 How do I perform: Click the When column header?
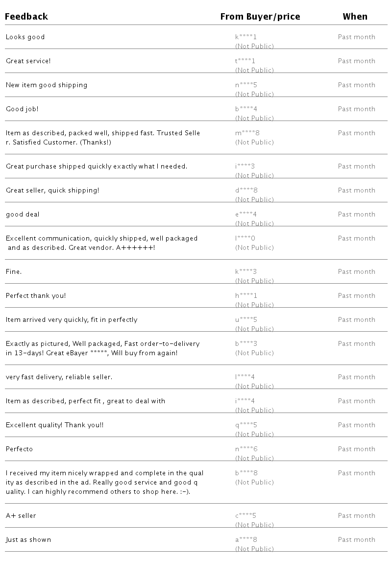coord(355,17)
